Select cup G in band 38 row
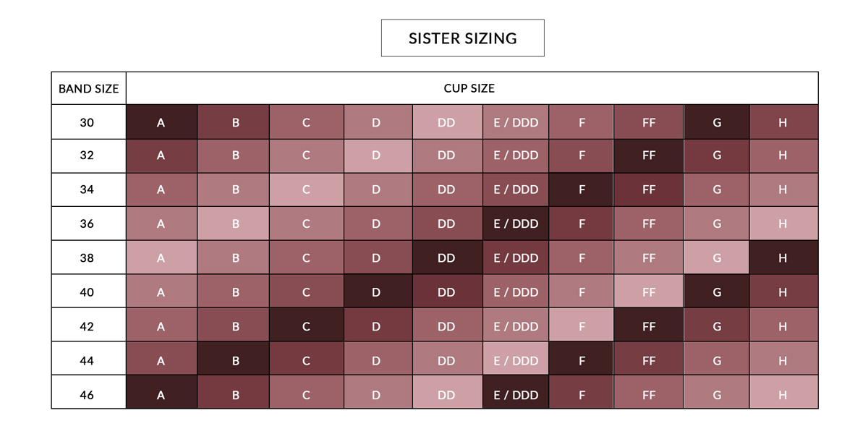 coord(717,258)
